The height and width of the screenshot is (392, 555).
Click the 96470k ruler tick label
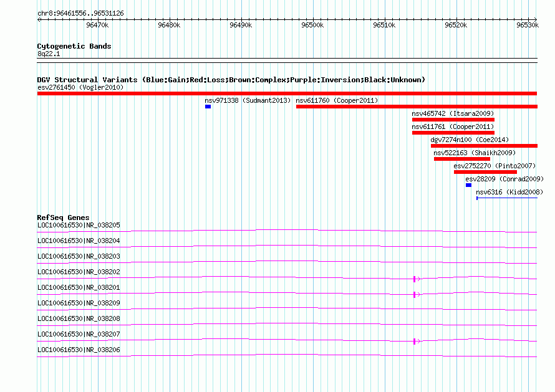tap(97, 25)
